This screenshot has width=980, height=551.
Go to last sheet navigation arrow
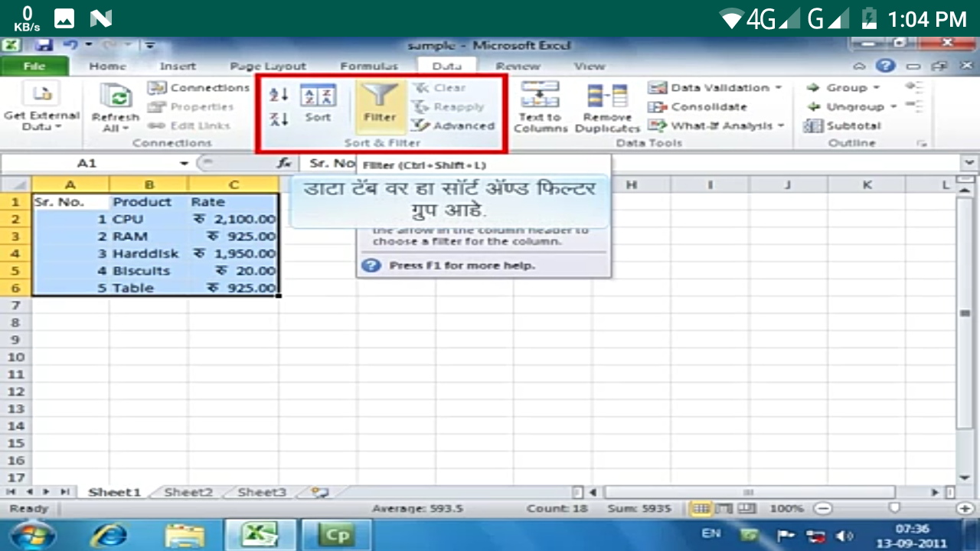66,492
